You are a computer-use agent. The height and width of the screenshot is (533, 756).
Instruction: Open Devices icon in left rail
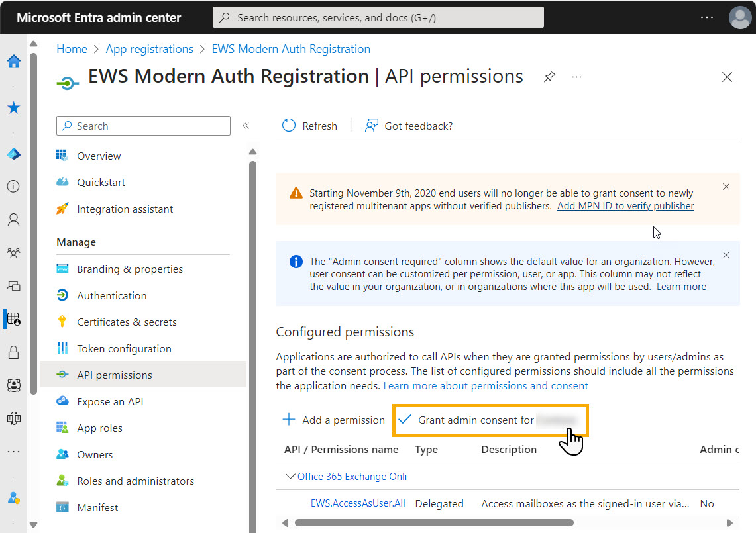13,286
